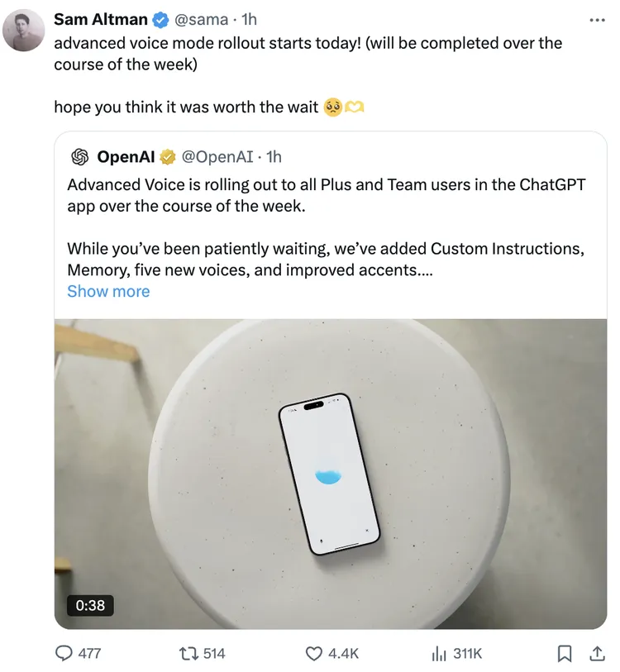Bookmark this tweet
The height and width of the screenshot is (672, 620).
565,653
